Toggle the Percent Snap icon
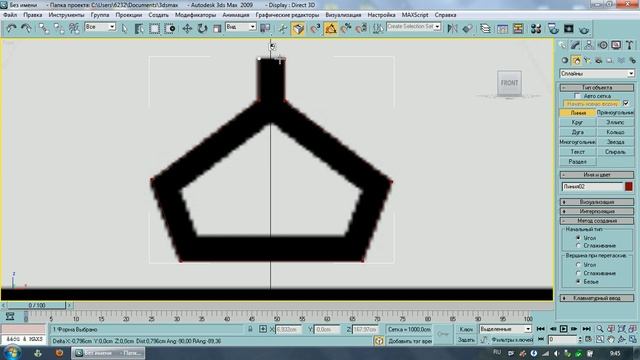This screenshot has height=360, width=640. 346,28
